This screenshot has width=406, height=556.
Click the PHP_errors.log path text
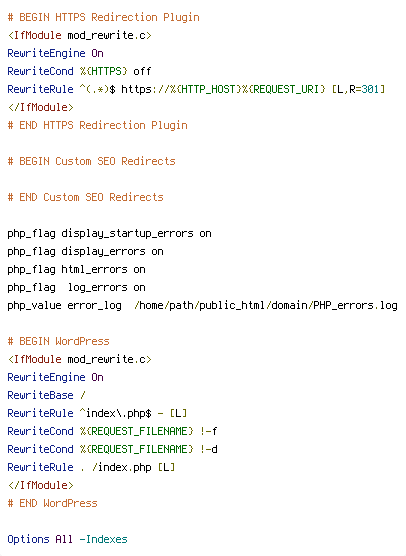click(266, 305)
